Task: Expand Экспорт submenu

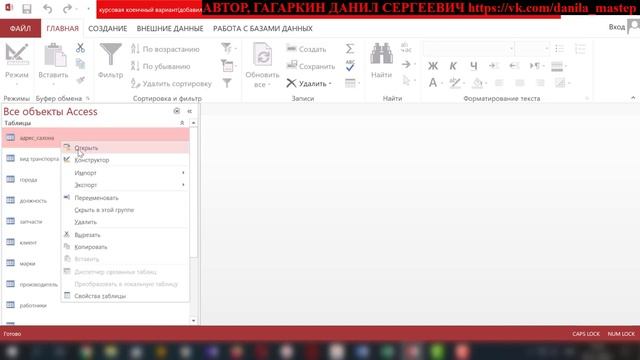Action: pos(125,185)
